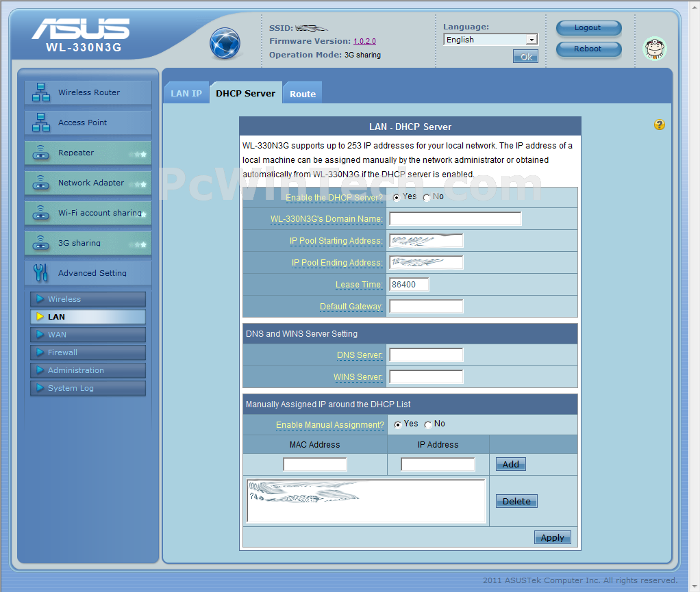Viewport: 700px width, 592px height.
Task: Open the Administration settings menu
Action: (88, 370)
